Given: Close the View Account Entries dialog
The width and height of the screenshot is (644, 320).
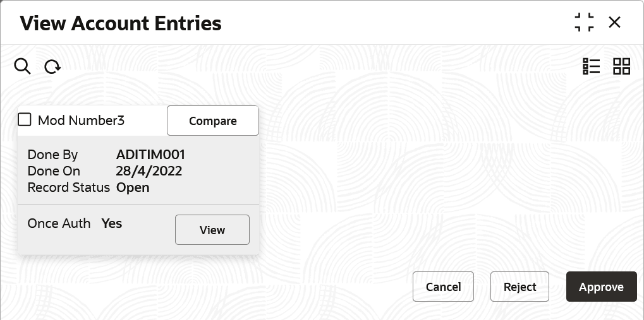Looking at the screenshot, I should coord(614,23).
